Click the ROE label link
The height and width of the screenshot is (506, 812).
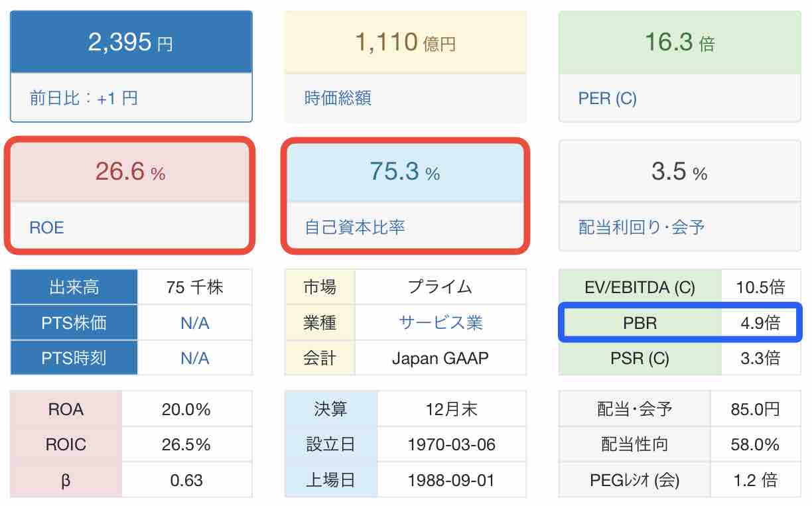47,227
